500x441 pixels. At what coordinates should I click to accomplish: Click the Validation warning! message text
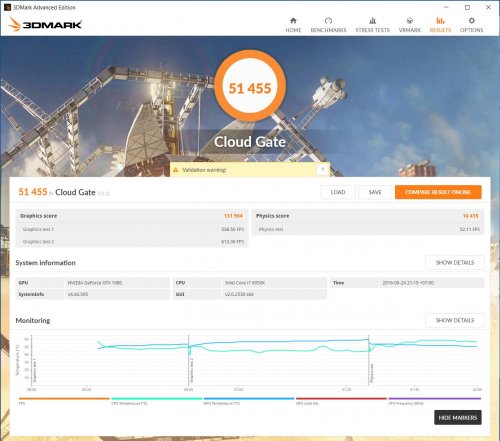tap(204, 170)
